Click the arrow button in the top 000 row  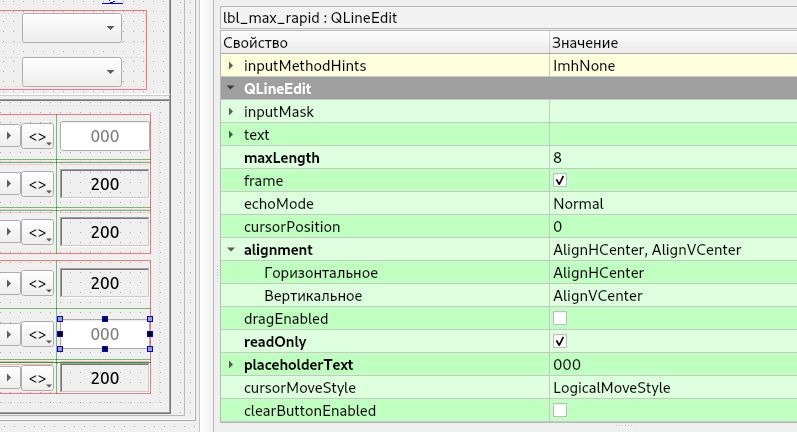coord(9,136)
